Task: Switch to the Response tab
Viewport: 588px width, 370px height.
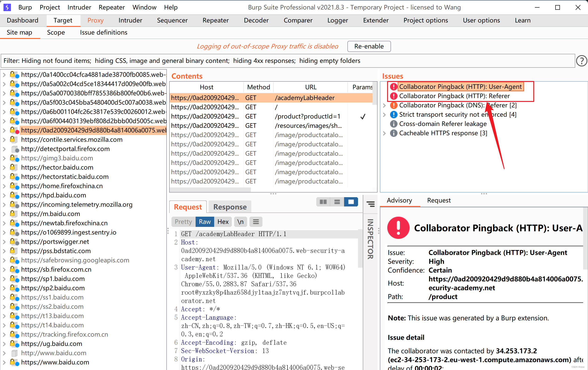Action: pyautogui.click(x=230, y=207)
